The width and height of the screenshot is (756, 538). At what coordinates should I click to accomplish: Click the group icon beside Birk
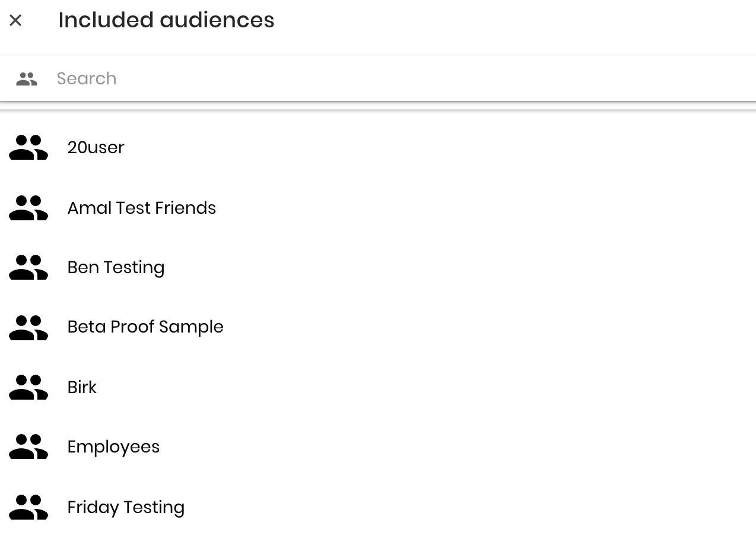coord(28,387)
